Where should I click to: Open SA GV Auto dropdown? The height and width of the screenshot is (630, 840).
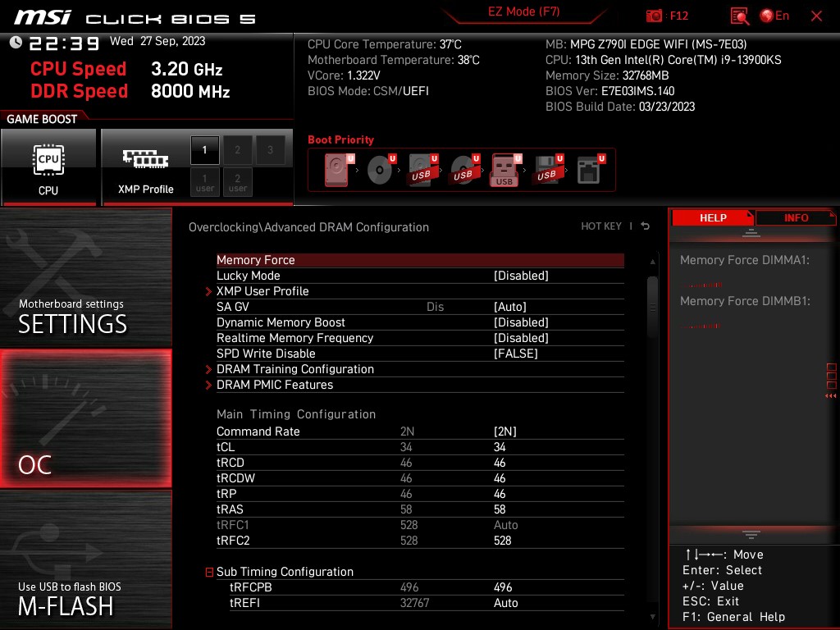click(510, 307)
